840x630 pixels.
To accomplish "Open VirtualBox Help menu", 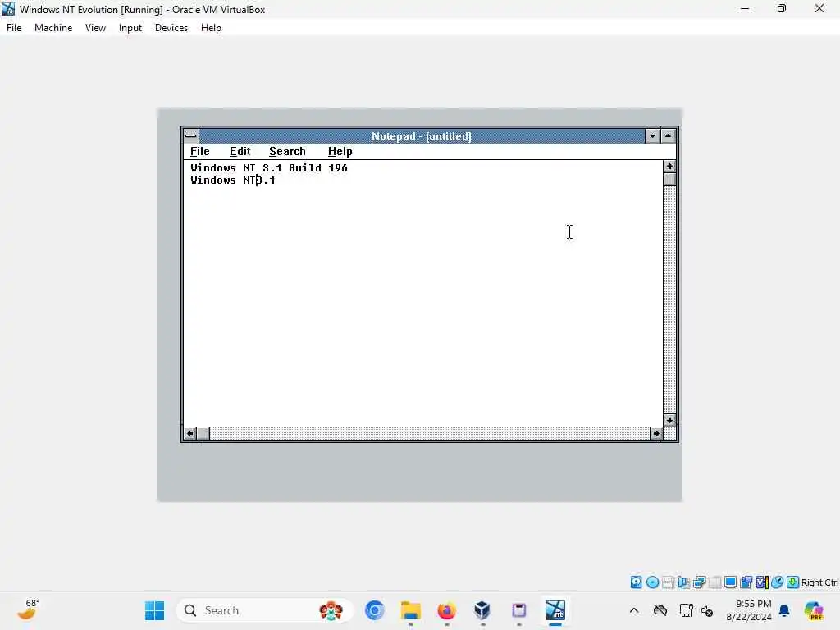I will pos(211,28).
